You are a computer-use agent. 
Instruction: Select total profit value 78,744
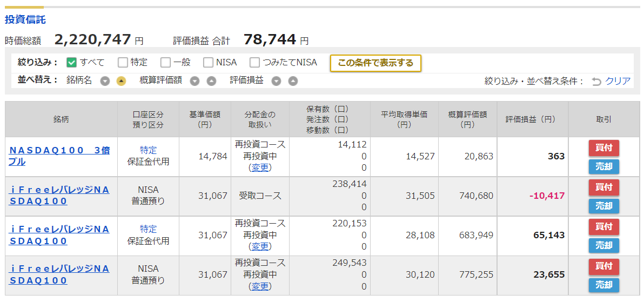(270, 39)
